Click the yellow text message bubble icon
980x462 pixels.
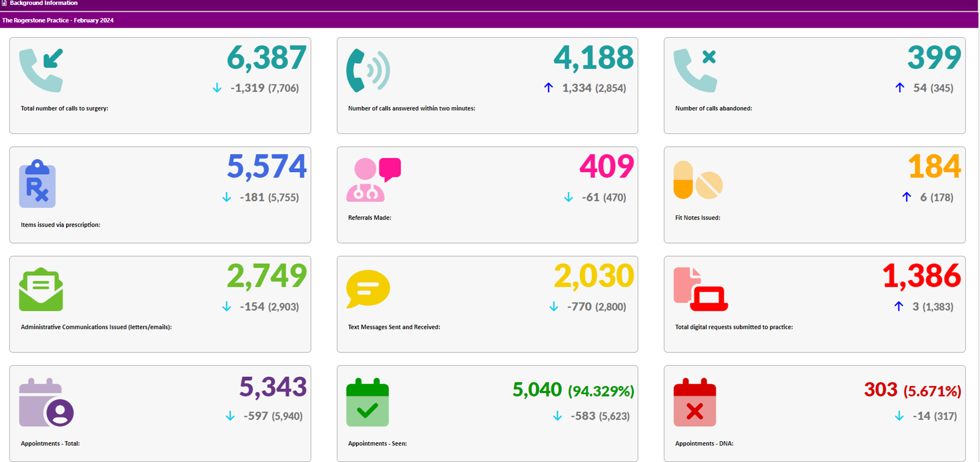[x=368, y=289]
